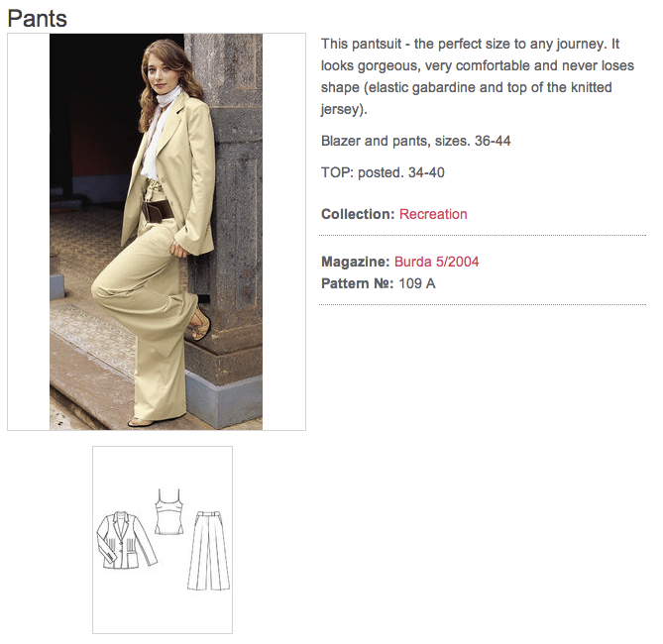Click the model's face in the photo
The height and width of the screenshot is (644, 663).
click(x=160, y=73)
